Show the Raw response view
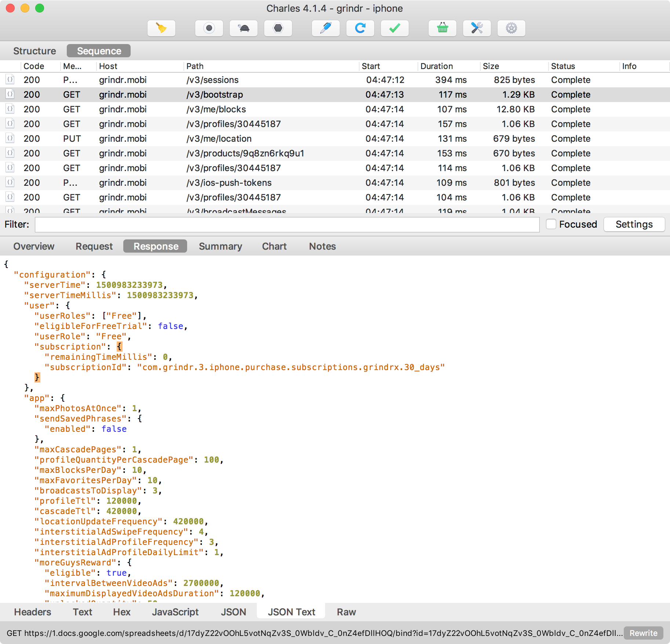Screen dimensions: 670x644 click(346, 612)
